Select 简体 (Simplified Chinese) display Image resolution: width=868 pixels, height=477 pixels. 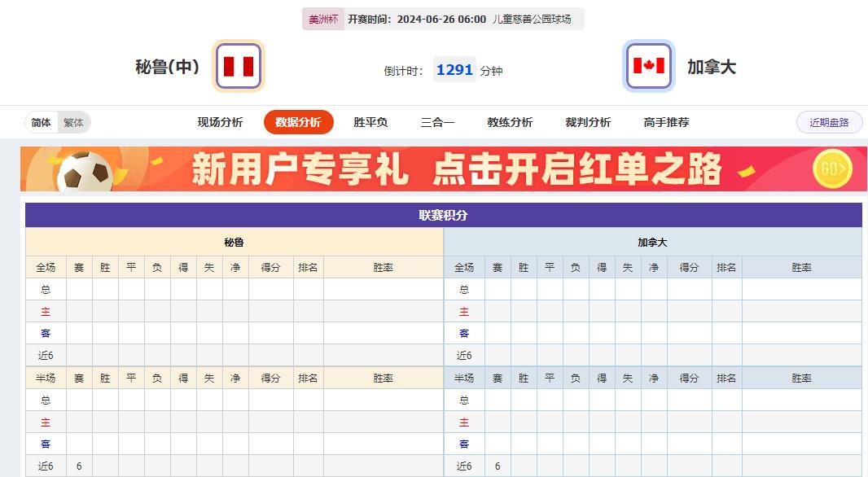pyautogui.click(x=42, y=122)
